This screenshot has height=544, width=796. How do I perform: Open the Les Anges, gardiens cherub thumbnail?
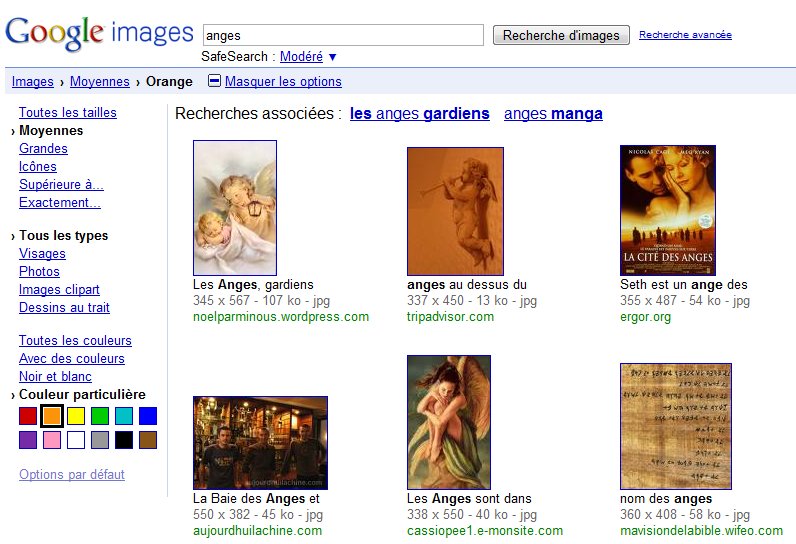(x=235, y=208)
